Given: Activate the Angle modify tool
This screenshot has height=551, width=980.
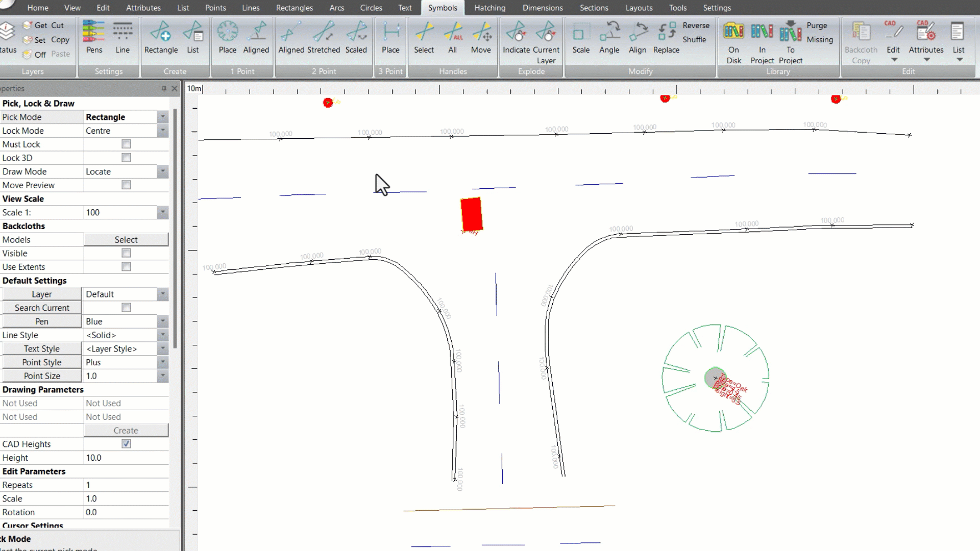Looking at the screenshot, I should 609,38.
